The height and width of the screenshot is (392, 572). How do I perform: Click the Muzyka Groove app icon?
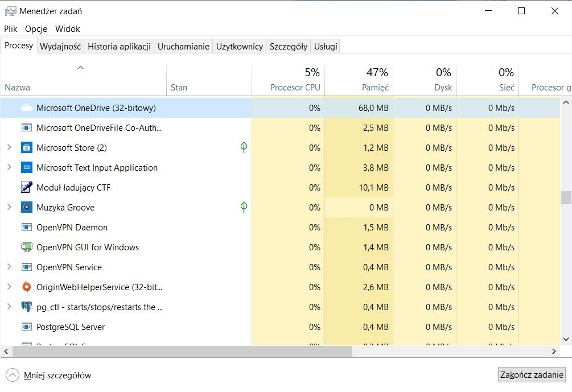26,207
